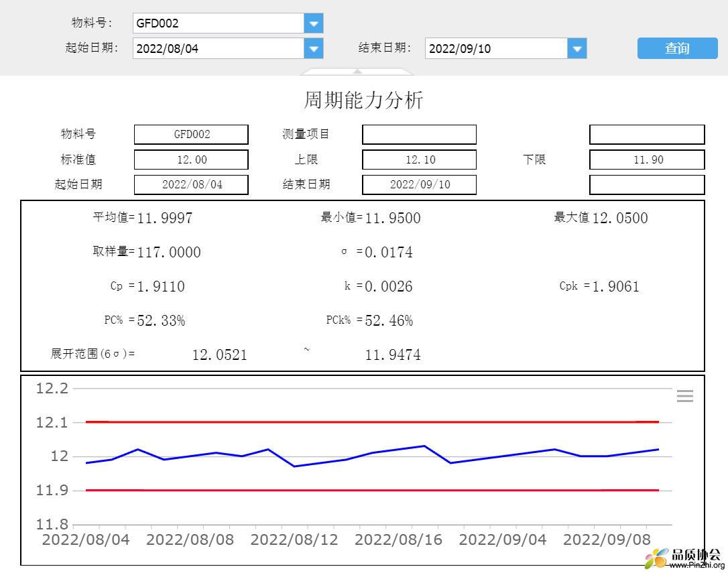Click the 取样量 117.0000 value
Image resolution: width=728 pixels, height=573 pixels.
(x=169, y=252)
